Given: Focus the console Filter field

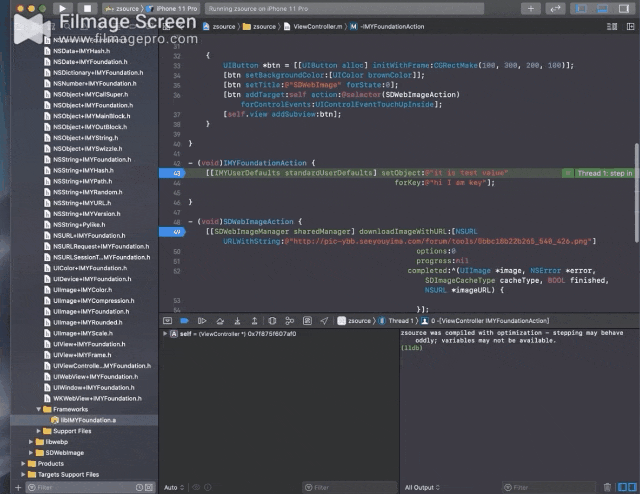Looking at the screenshot, I should pyautogui.click(x=549, y=487).
